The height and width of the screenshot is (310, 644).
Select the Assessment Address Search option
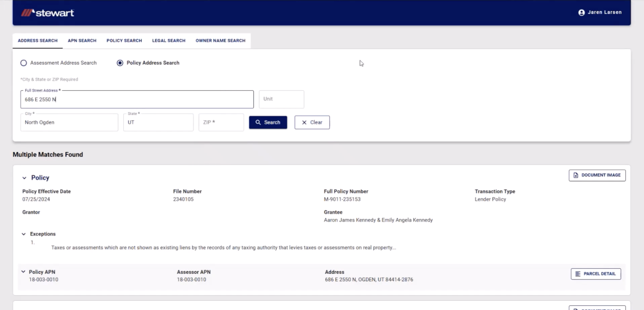[x=24, y=63]
